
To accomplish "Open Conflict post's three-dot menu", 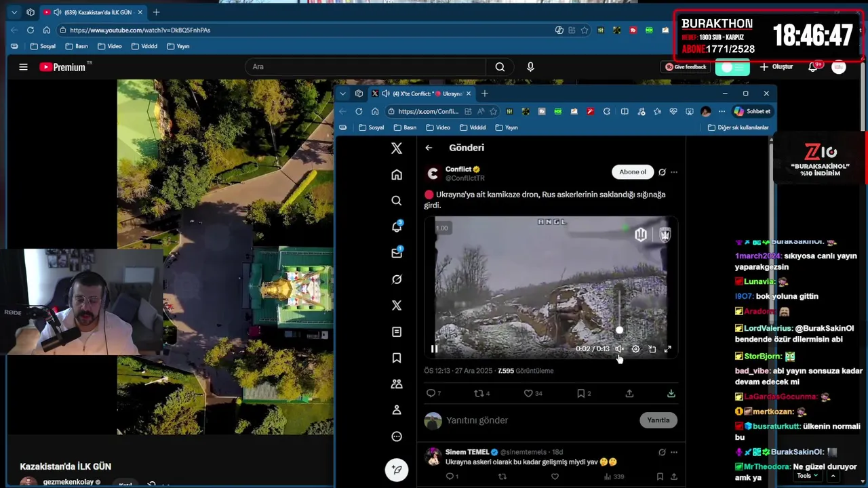I will [x=674, y=172].
